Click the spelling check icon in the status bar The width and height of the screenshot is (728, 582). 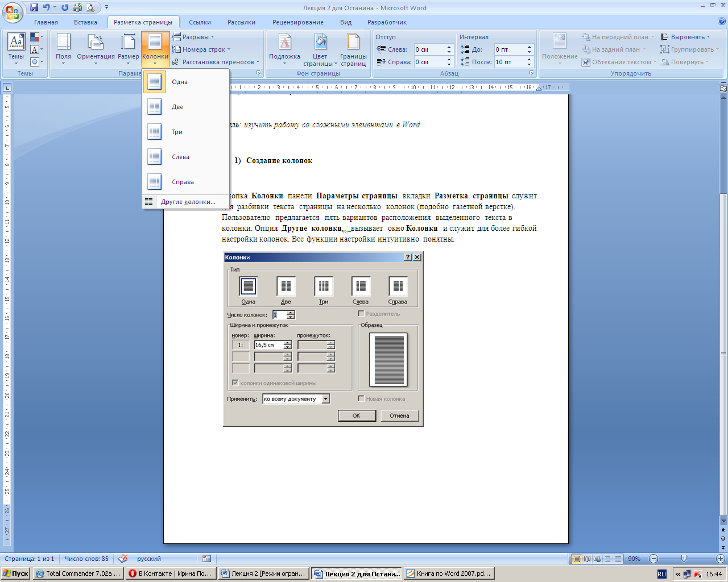pos(123,559)
